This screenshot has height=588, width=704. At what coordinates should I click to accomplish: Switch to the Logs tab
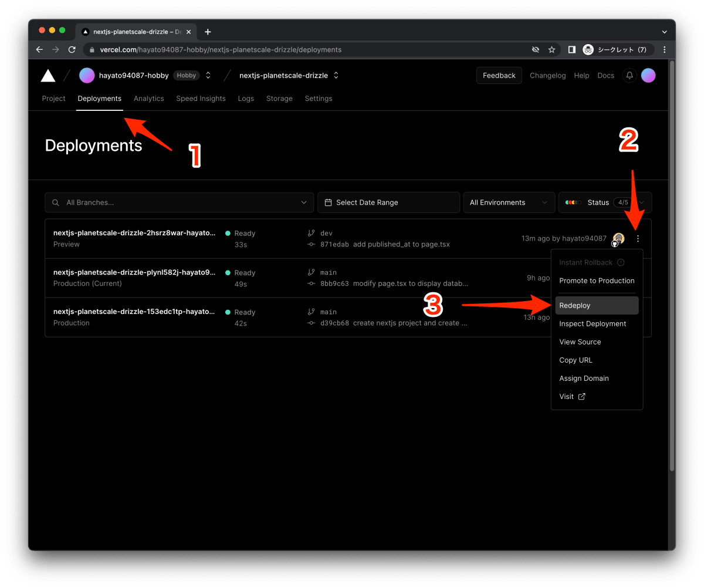pos(246,99)
